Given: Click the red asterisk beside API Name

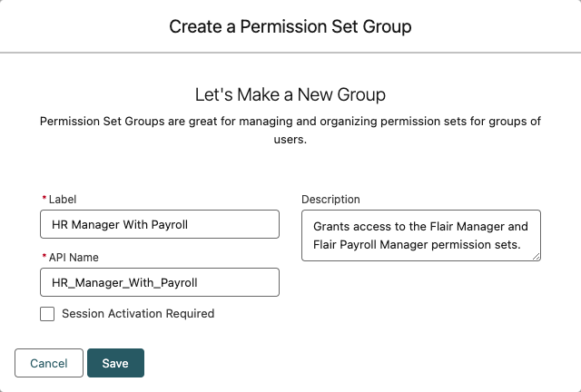Looking at the screenshot, I should click(44, 258).
